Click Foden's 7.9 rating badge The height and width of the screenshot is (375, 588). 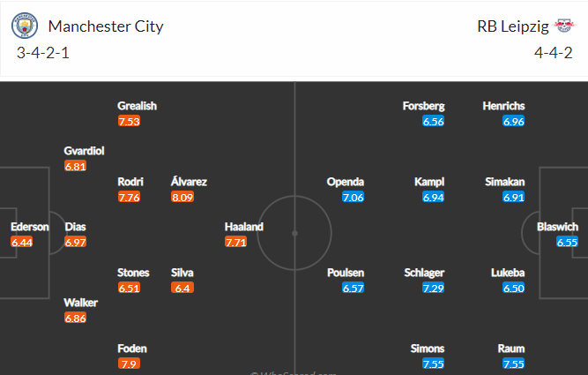click(x=129, y=364)
